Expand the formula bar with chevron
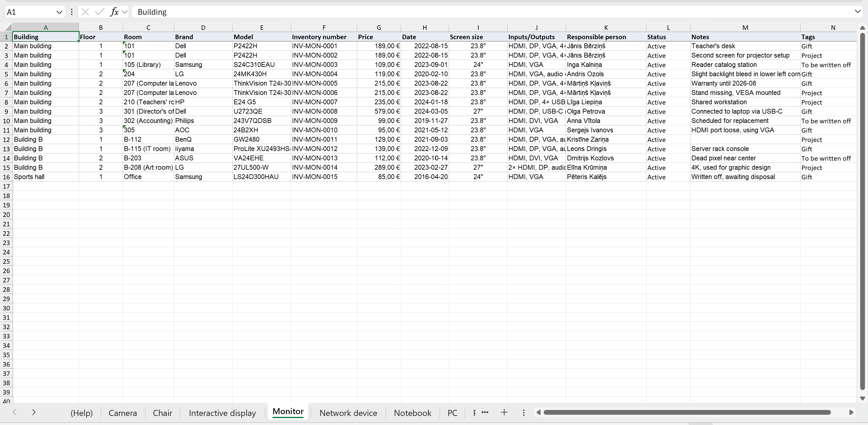The height and width of the screenshot is (425, 868). point(857,11)
